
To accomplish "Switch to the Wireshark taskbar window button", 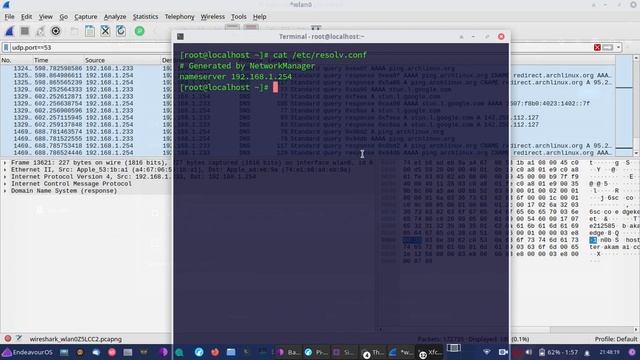I will click(401, 352).
